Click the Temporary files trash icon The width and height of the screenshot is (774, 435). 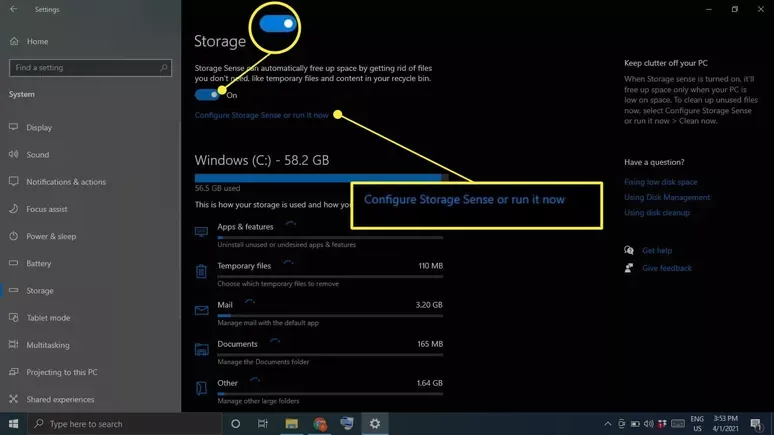[x=201, y=271]
